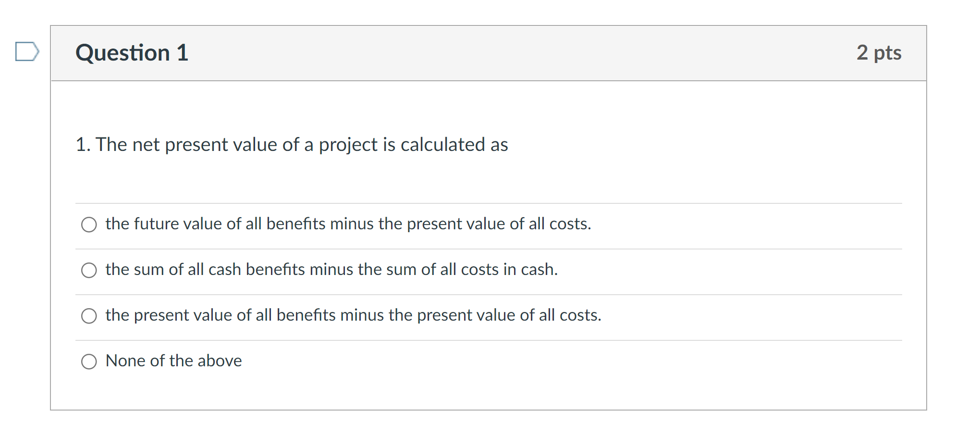This screenshot has height=424, width=980.
Task: Click the present value answer label text
Action: click(x=354, y=315)
